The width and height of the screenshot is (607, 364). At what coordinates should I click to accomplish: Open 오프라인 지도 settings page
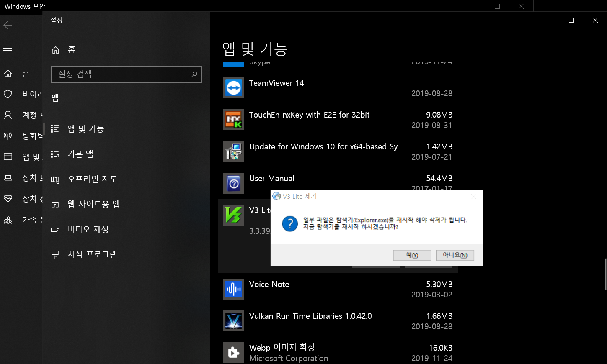(126, 179)
